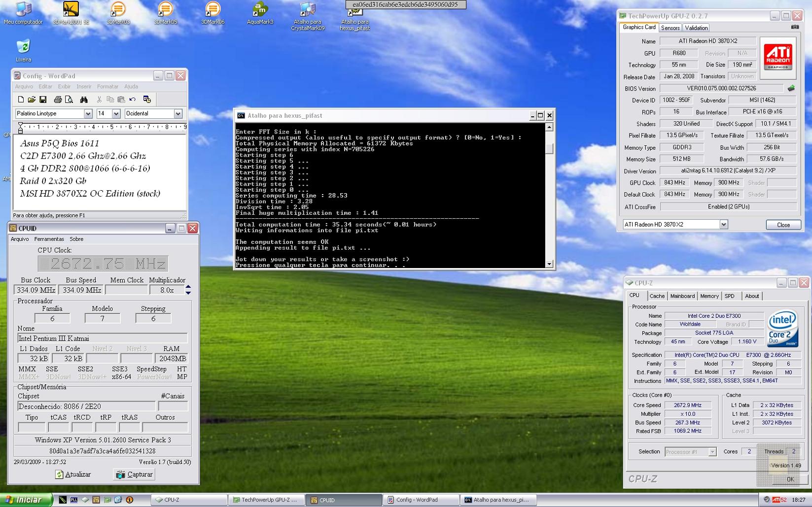Open the font size 14 dropdown

116,113
